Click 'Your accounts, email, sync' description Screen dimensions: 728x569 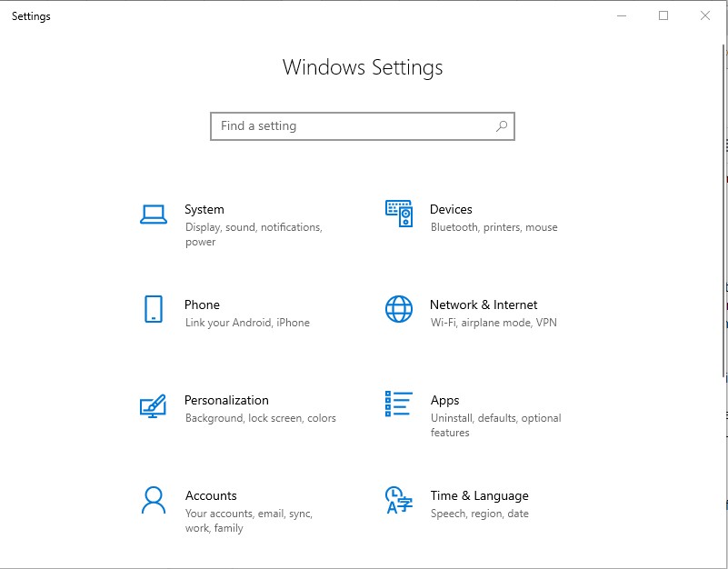249,521
